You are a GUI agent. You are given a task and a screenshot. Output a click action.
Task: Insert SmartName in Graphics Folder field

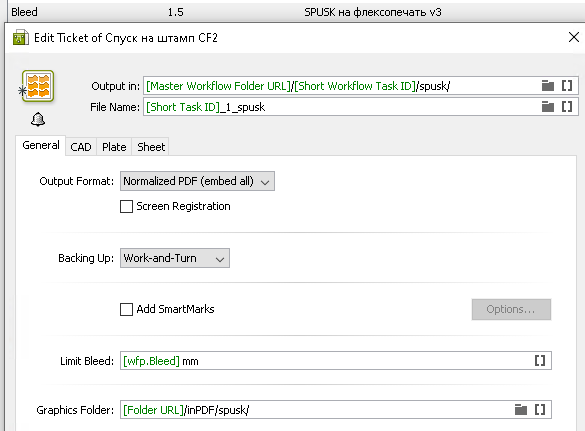pyautogui.click(x=540, y=410)
